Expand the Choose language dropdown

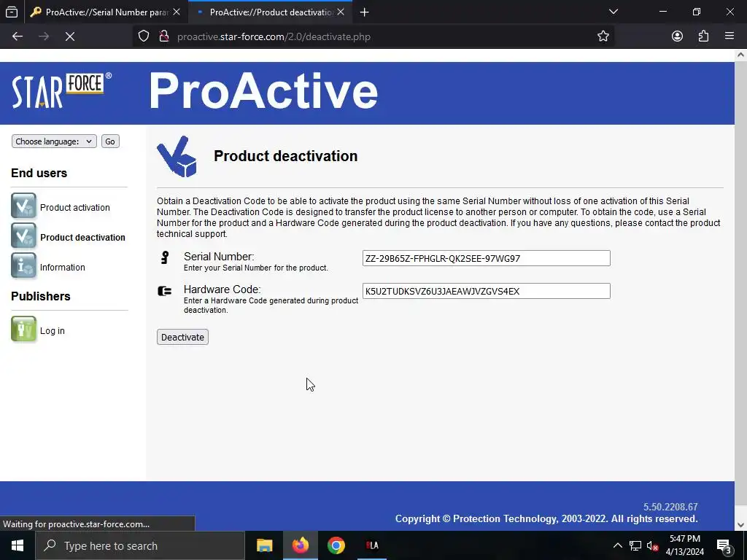(54, 141)
